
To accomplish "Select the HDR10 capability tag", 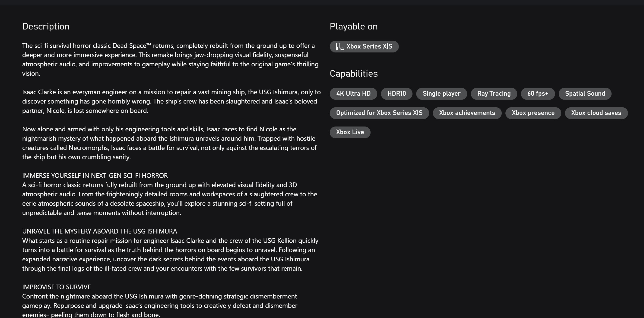I will 397,94.
